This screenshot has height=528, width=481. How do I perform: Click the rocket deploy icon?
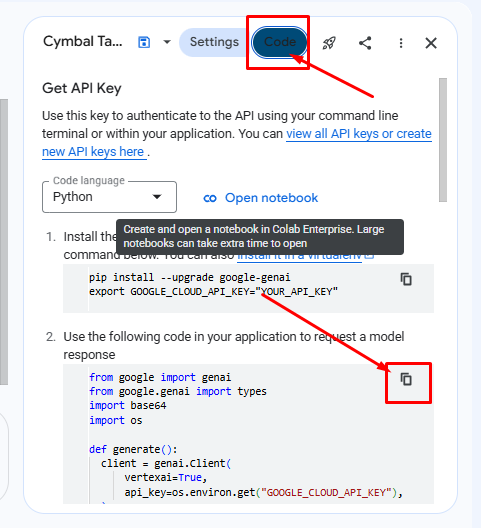(329, 43)
